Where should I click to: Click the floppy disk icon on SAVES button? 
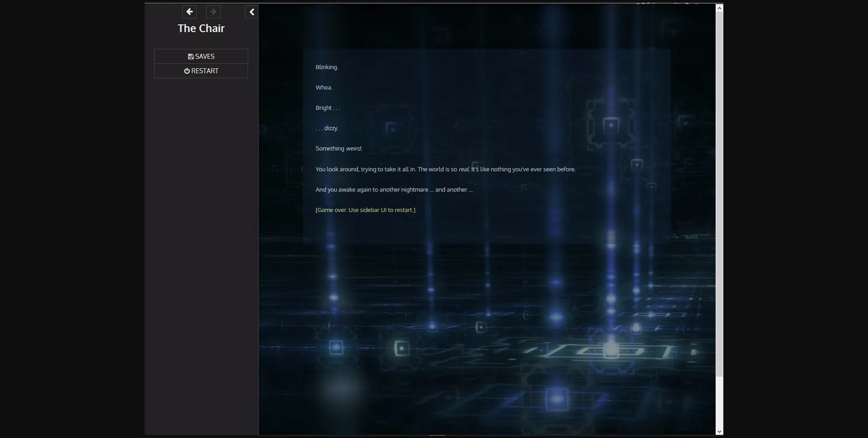click(x=190, y=56)
